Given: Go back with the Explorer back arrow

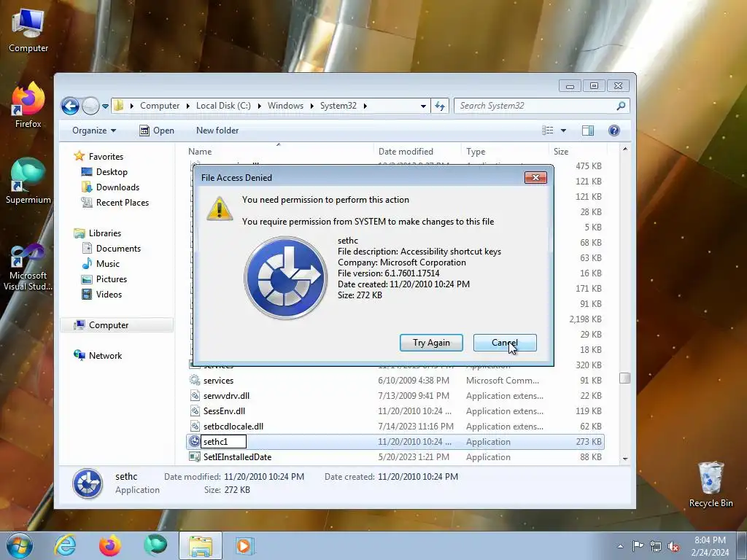Looking at the screenshot, I should [x=70, y=106].
